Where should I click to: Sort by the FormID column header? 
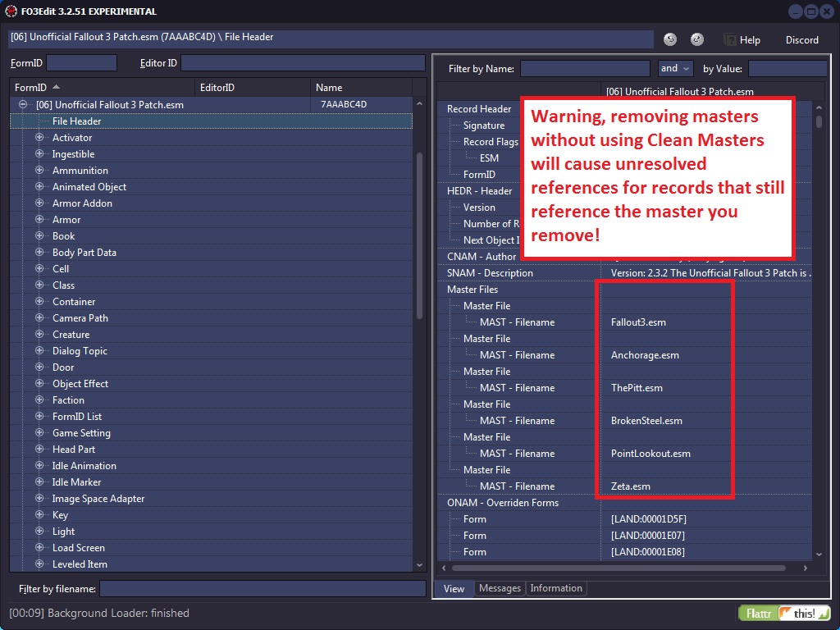103,87
